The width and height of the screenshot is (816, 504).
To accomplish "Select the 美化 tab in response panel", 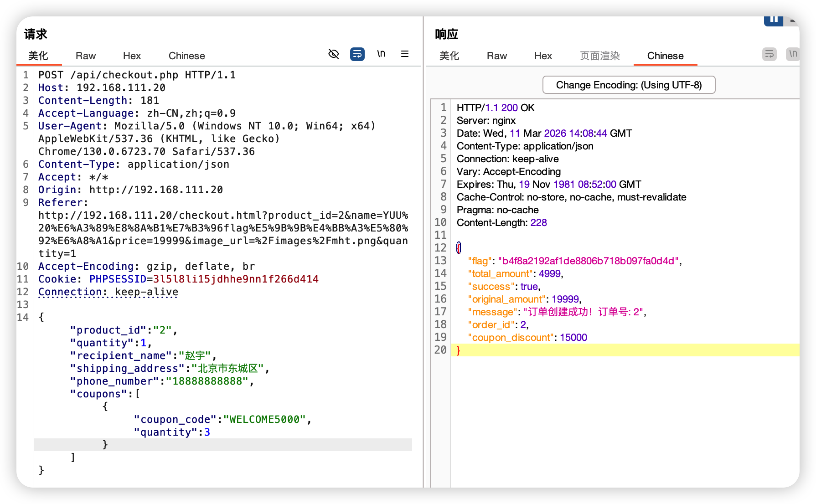I will tap(449, 56).
